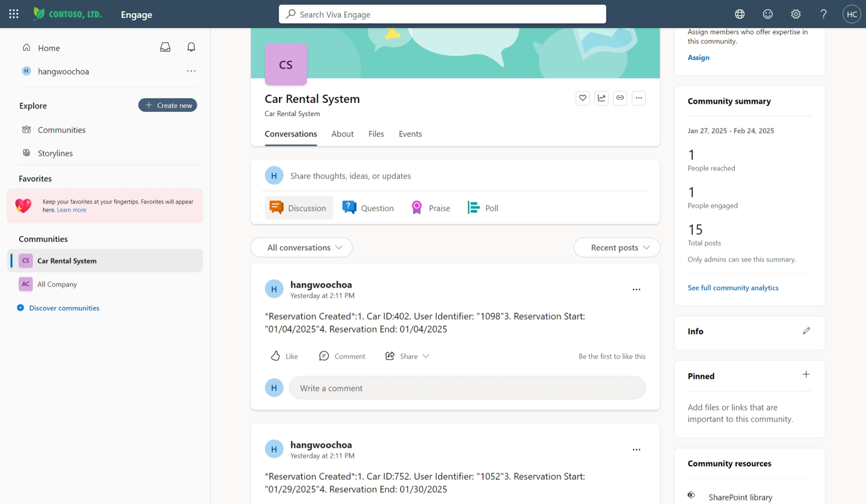Switch to the Conversations tab
This screenshot has height=504, width=866.
[x=290, y=134]
